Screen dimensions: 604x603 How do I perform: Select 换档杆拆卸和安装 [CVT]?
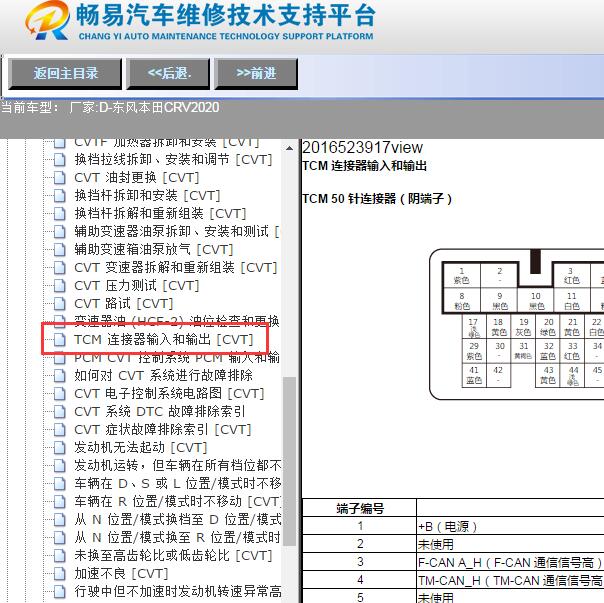[147, 195]
